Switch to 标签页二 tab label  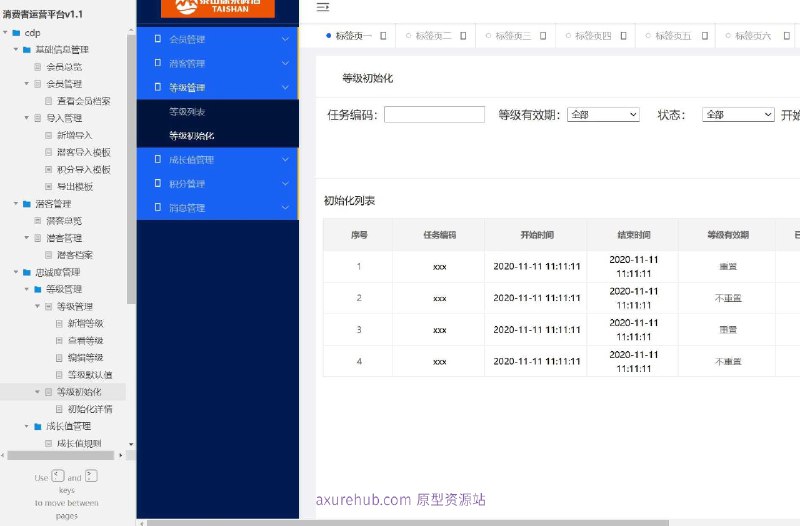pyautogui.click(x=433, y=36)
